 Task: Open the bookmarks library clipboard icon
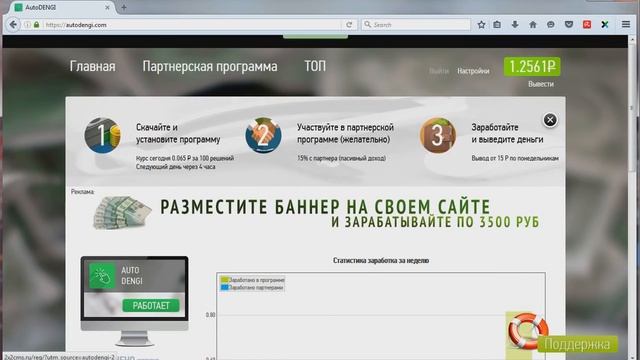[x=497, y=24]
